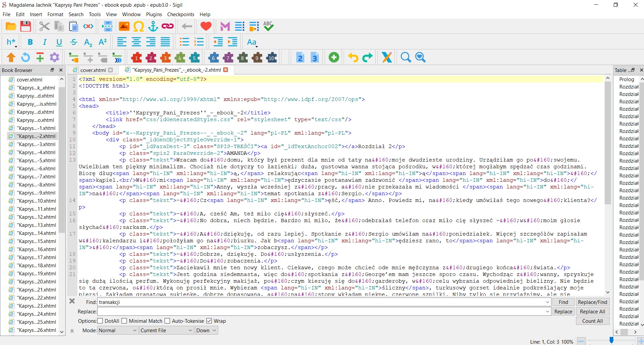The image size is (644, 345).
Task: Open the Plugins menu
Action: coord(154,14)
